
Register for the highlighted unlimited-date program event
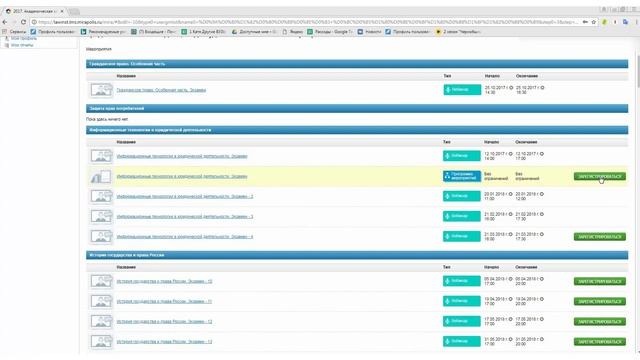(600, 176)
